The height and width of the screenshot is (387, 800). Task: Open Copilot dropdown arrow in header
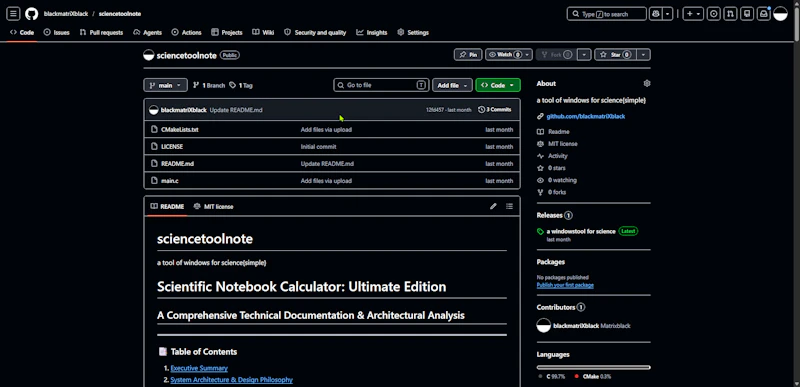pyautogui.click(x=667, y=14)
